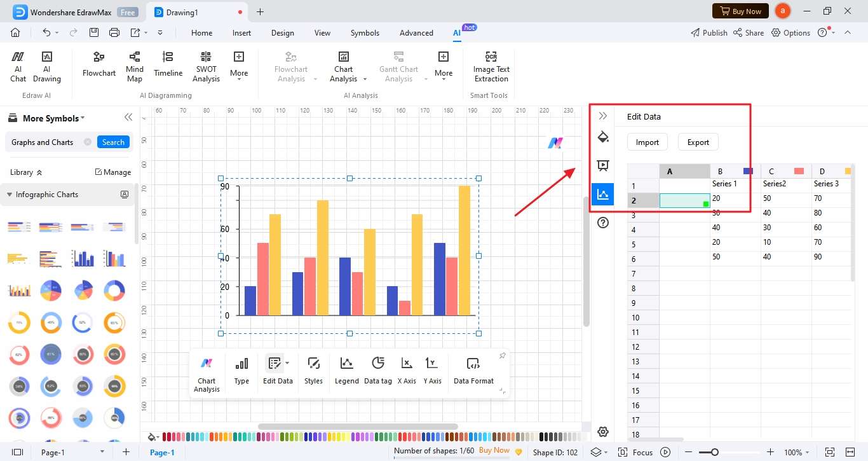868x461 pixels.
Task: Change chart Type in floating toolbar
Action: pyautogui.click(x=241, y=371)
